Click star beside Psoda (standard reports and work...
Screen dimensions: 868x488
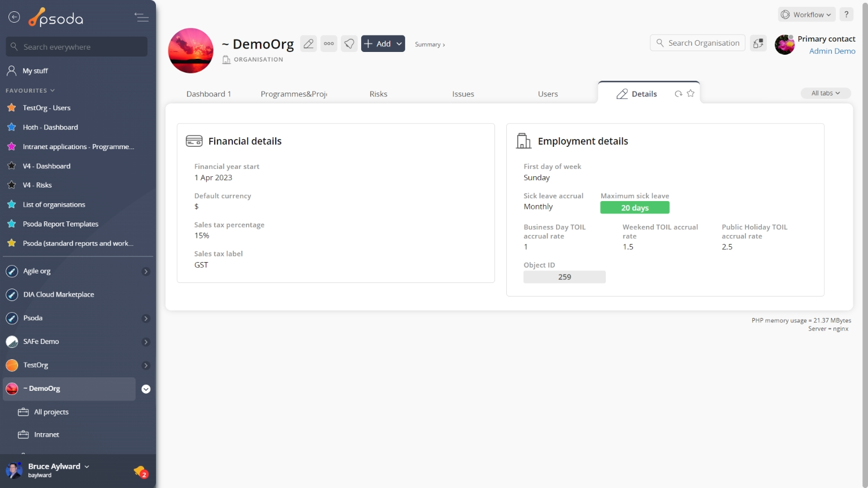pos(11,243)
